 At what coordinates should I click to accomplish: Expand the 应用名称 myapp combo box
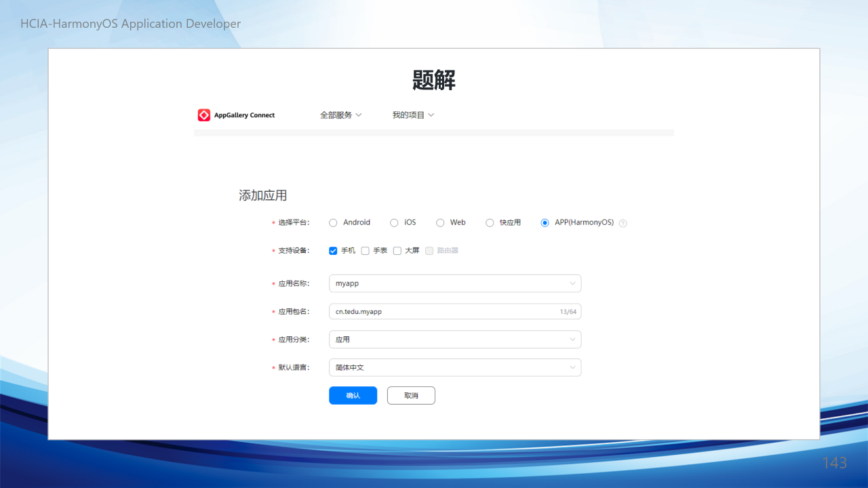[x=455, y=283]
